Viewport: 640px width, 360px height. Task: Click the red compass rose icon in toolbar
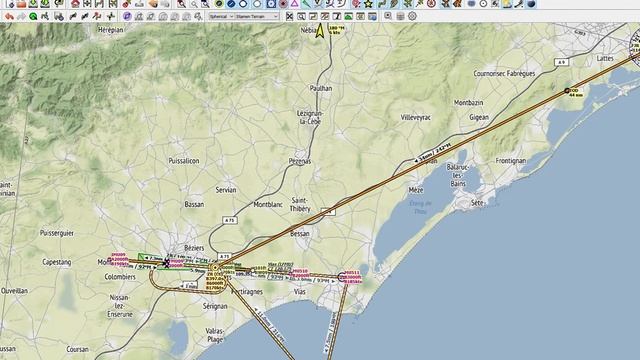point(431,4)
